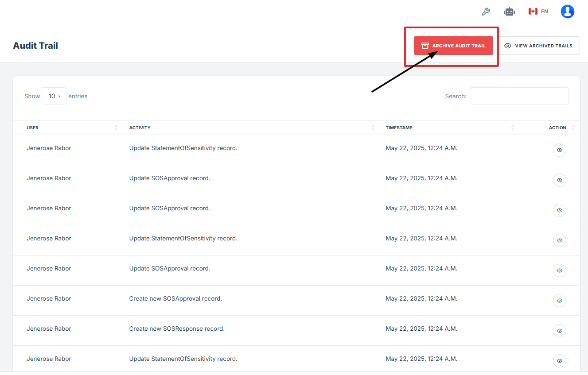Image resolution: width=588 pixels, height=375 pixels.
Task: Click the user profile avatar
Action: click(567, 12)
